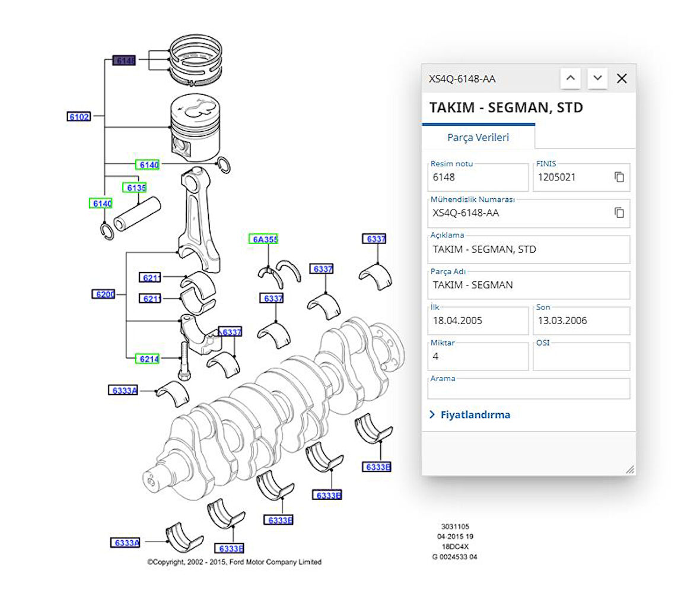Click the OSI field
This screenshot has height=599, width=700.
(x=581, y=356)
